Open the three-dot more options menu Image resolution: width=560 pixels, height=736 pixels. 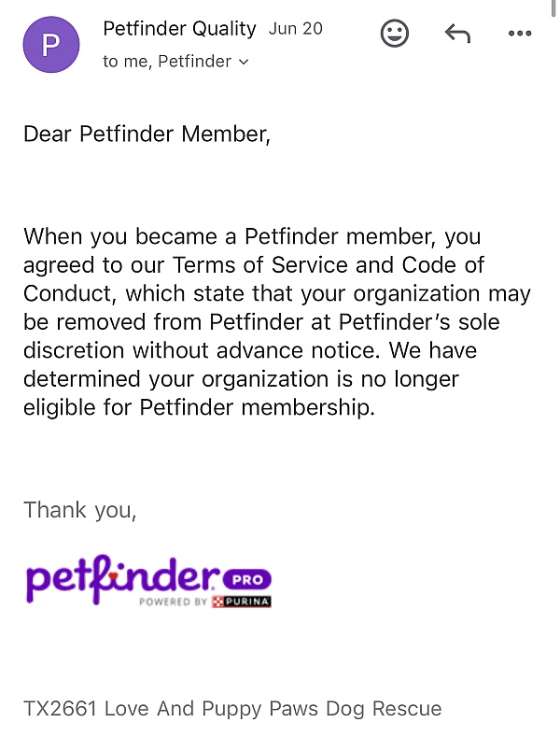click(x=520, y=34)
